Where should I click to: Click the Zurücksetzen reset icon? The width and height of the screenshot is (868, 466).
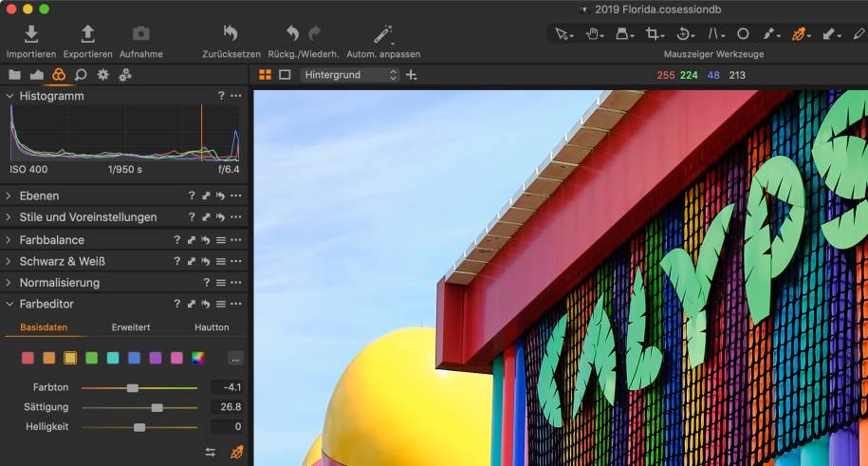(x=231, y=33)
